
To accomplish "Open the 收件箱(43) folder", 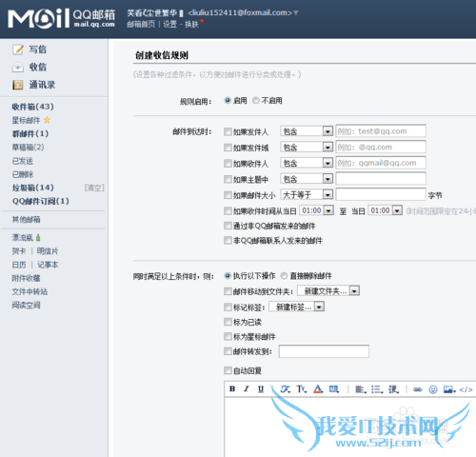I will pos(33,107).
